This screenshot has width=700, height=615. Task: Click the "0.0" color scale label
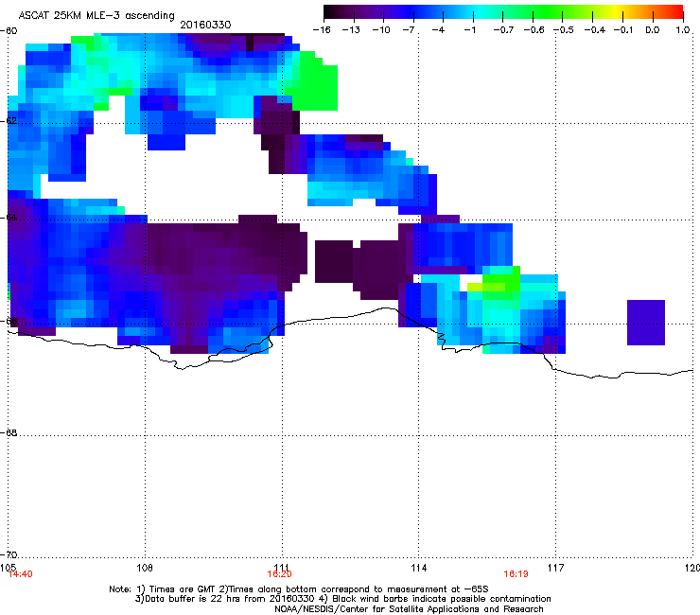(x=653, y=30)
